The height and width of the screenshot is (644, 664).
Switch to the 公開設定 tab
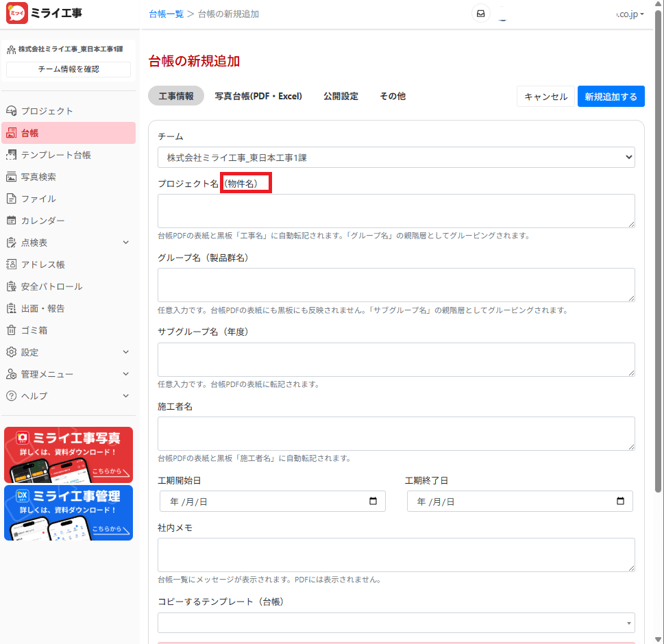tap(341, 97)
